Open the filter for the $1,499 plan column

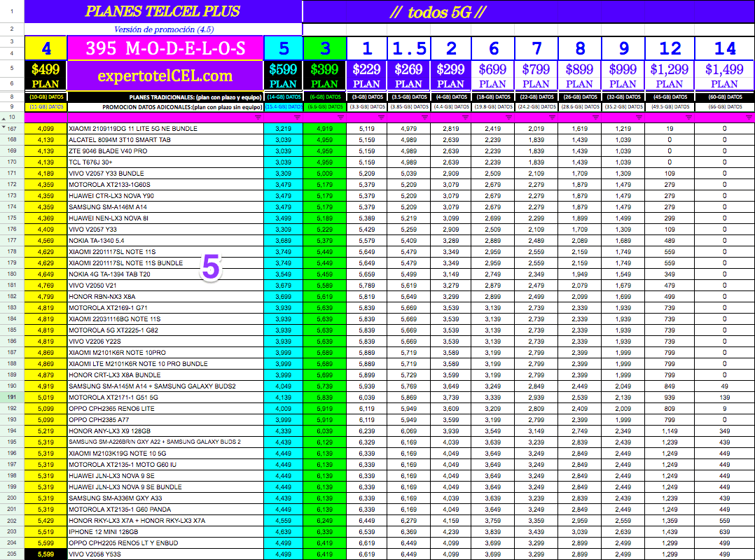click(x=749, y=118)
